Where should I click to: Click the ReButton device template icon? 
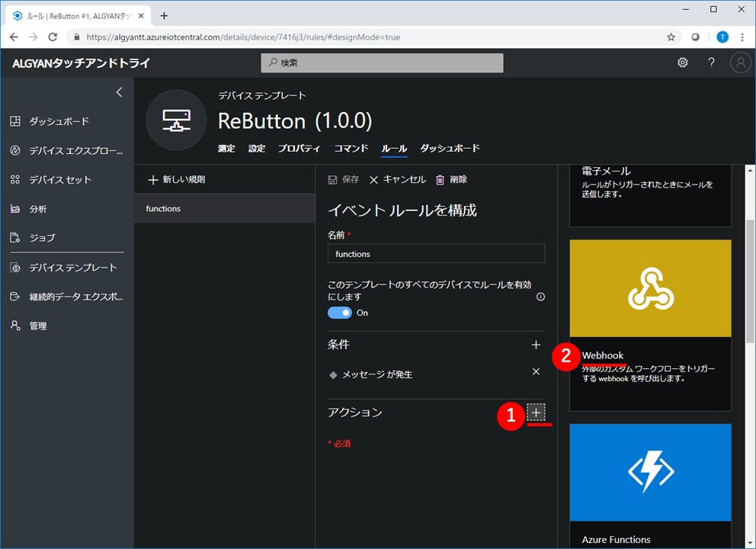click(176, 120)
